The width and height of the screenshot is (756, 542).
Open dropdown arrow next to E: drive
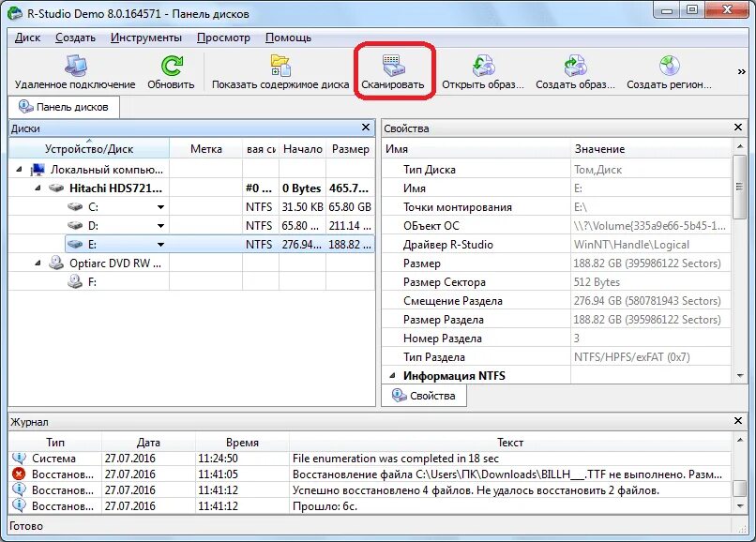coord(160,245)
